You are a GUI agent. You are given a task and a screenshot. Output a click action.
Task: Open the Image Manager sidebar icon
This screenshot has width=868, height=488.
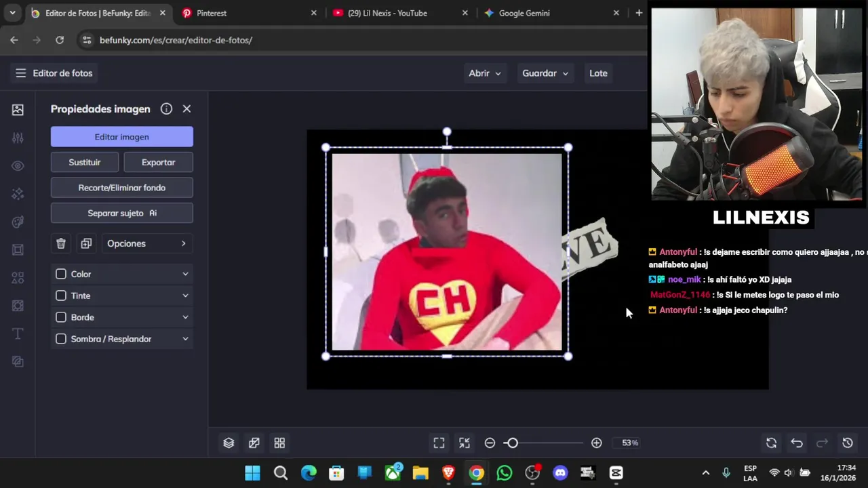click(18, 110)
